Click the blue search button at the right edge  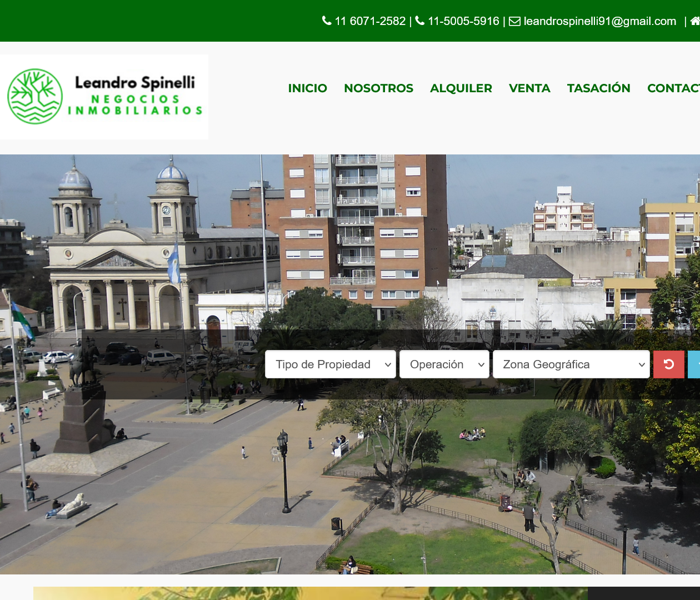(694, 364)
